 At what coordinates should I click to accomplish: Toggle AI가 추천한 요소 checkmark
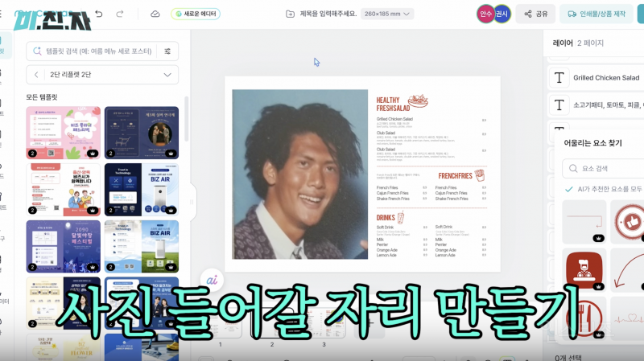569,189
